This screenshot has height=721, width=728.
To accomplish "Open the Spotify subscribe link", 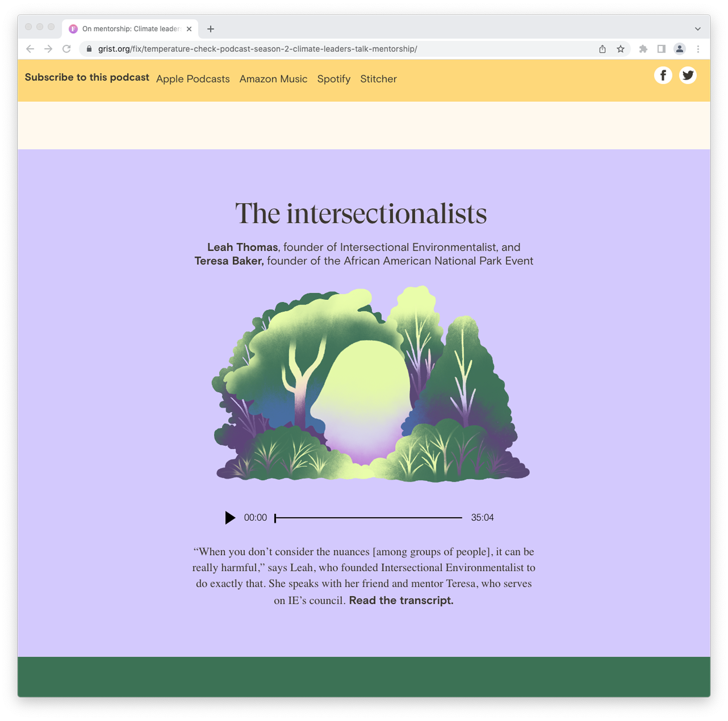I will pyautogui.click(x=333, y=79).
